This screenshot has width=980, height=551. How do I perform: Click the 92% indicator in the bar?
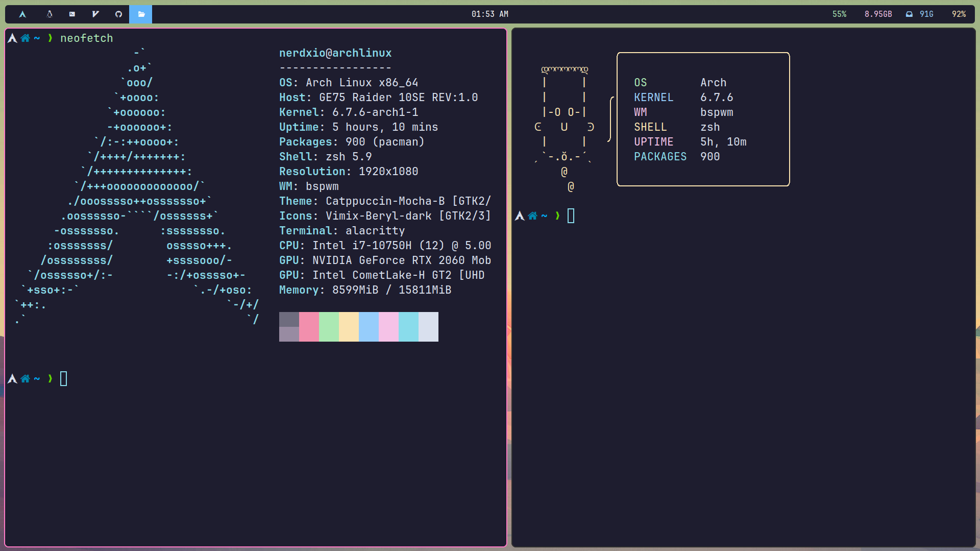(959, 14)
